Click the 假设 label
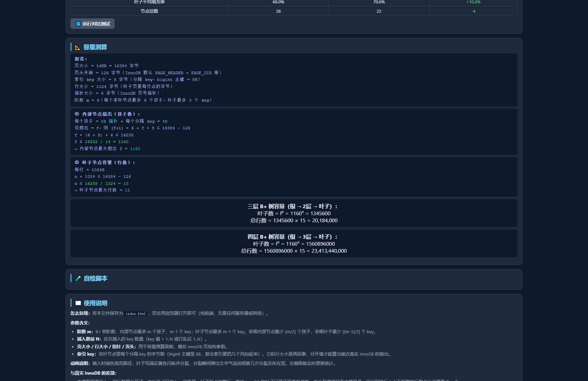 (x=81, y=59)
